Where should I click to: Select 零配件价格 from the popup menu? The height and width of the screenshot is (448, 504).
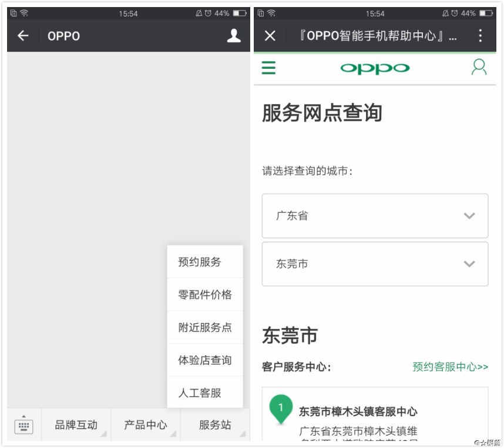[x=205, y=295]
